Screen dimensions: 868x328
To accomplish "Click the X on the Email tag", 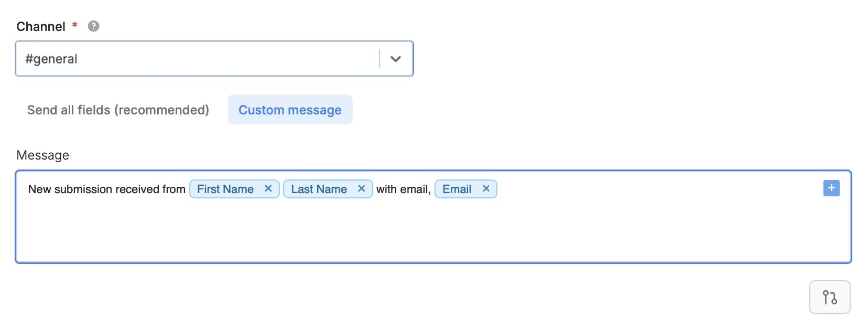I will [485, 188].
